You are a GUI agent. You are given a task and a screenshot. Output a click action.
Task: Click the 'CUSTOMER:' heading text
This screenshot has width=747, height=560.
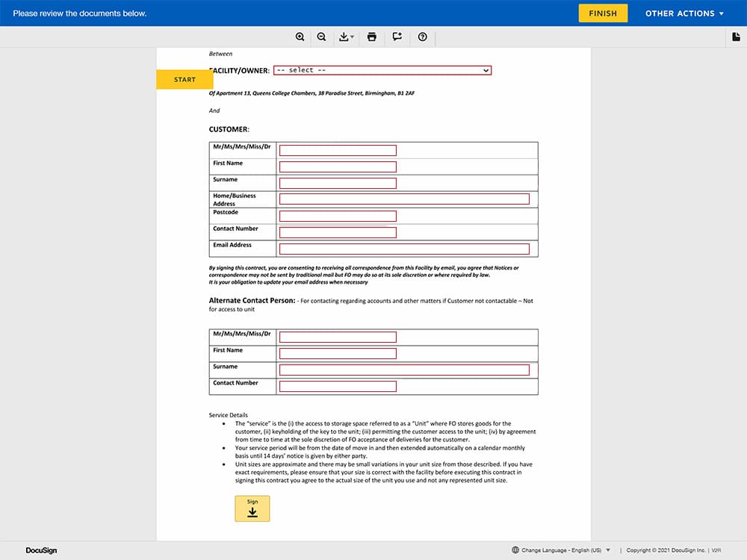coord(229,129)
